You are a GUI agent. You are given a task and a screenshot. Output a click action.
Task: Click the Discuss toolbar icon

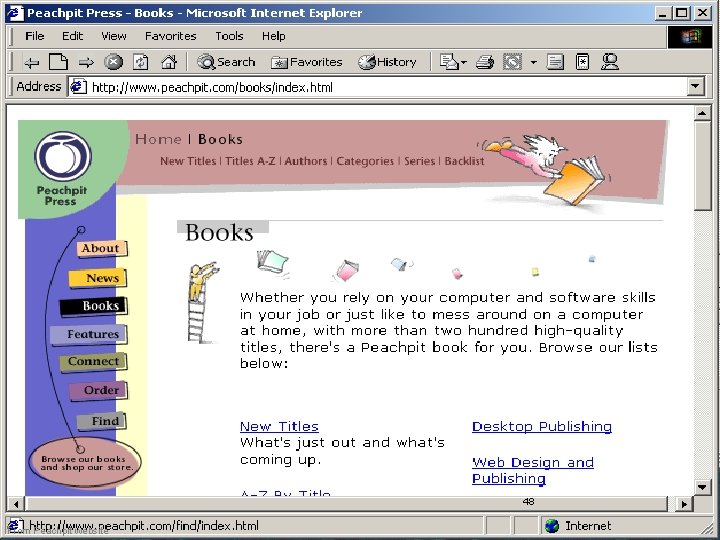point(555,62)
